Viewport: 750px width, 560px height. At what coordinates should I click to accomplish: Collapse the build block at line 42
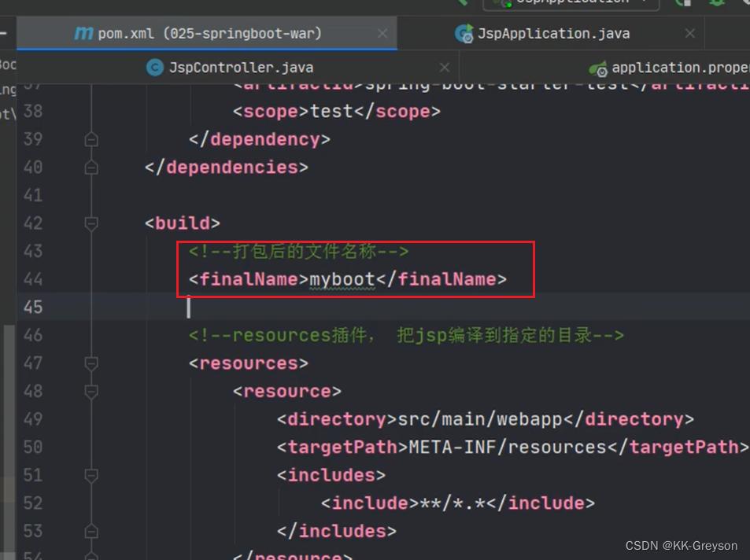[x=91, y=223]
